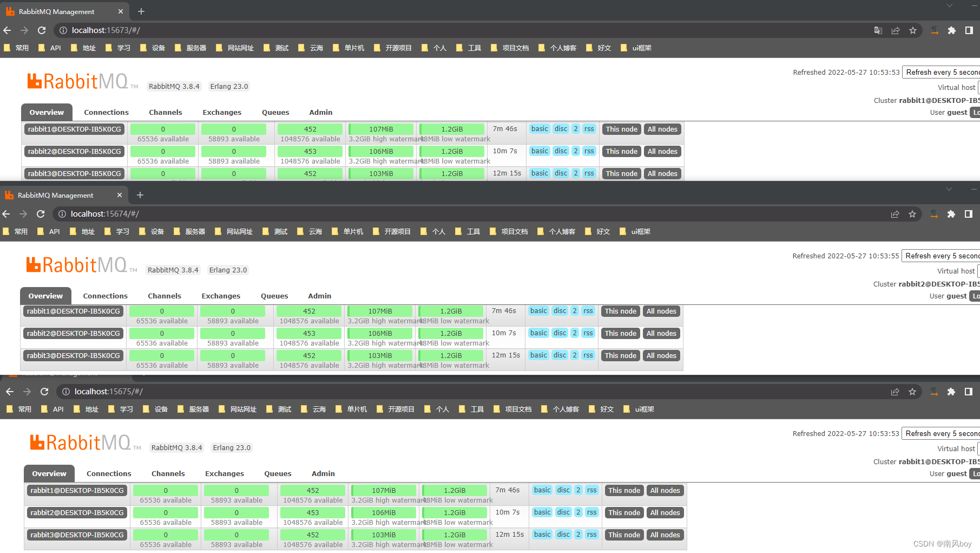Click 453 Erlang processes value in localhost:15674 window
This screenshot has height=553, width=980.
pyautogui.click(x=309, y=334)
